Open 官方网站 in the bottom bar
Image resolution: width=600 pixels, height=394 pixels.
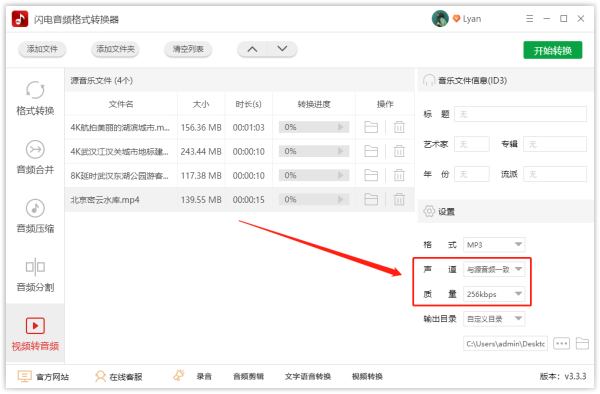tap(43, 377)
